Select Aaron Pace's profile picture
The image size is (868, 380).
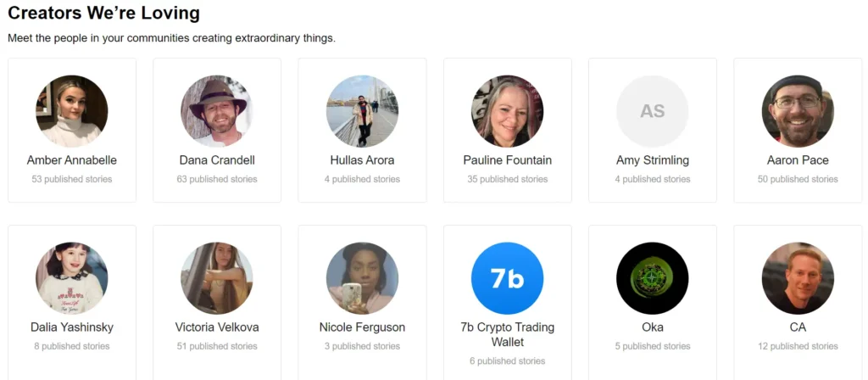click(798, 111)
